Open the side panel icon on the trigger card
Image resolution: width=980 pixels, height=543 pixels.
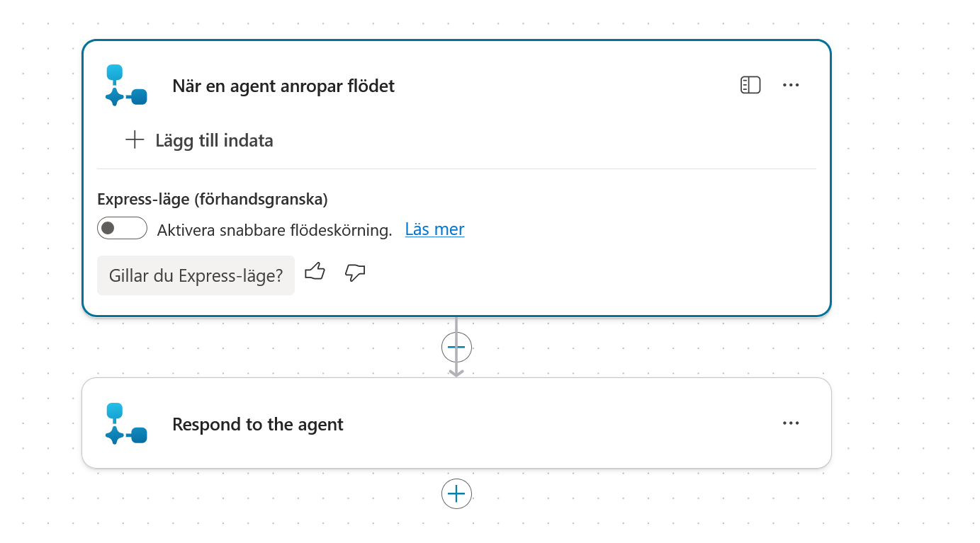click(x=750, y=85)
